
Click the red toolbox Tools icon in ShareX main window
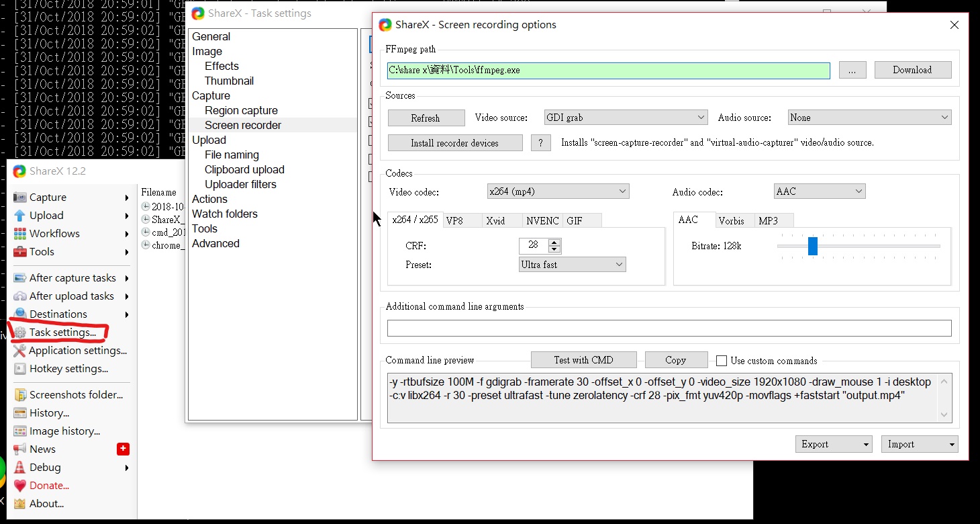[20, 252]
